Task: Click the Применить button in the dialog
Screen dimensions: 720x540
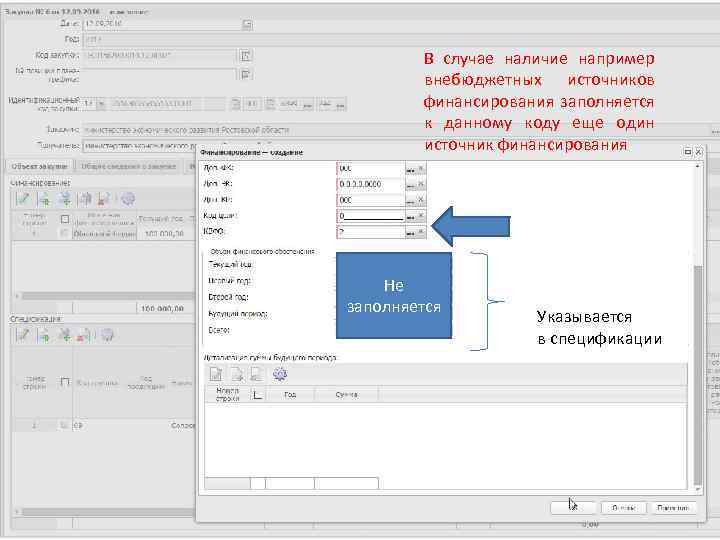Action: point(673,508)
